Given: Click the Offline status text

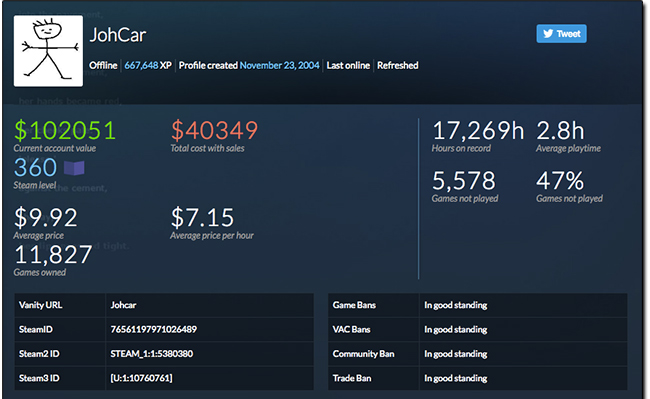Looking at the screenshot, I should [103, 65].
